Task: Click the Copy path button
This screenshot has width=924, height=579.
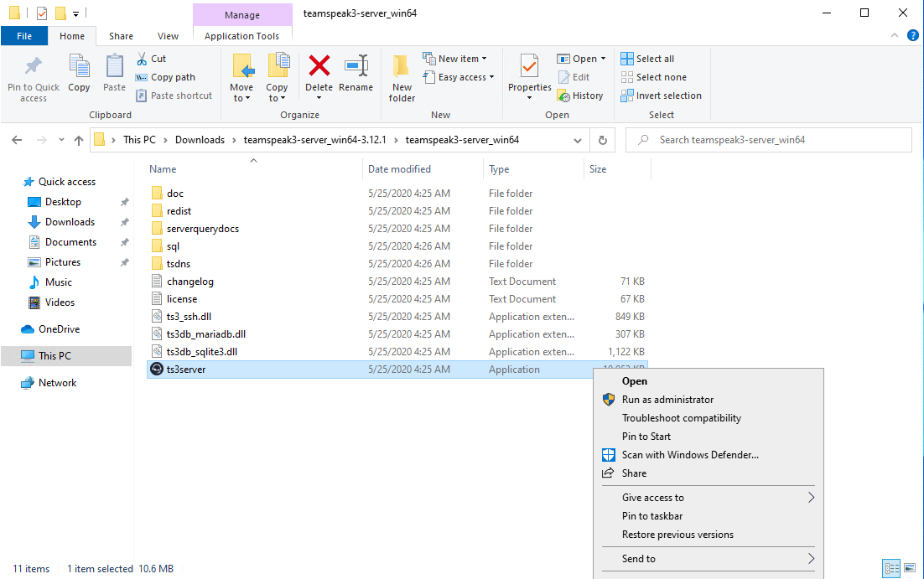Action: click(166, 77)
